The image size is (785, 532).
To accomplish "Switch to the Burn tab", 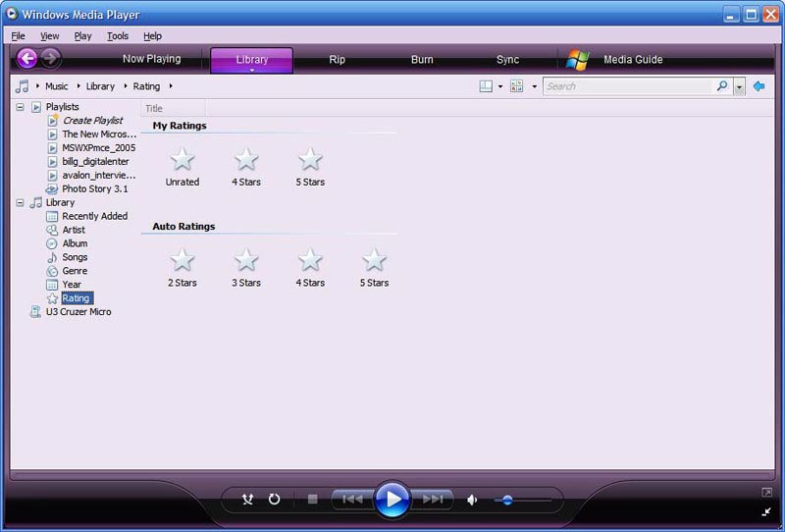I will pyautogui.click(x=422, y=60).
